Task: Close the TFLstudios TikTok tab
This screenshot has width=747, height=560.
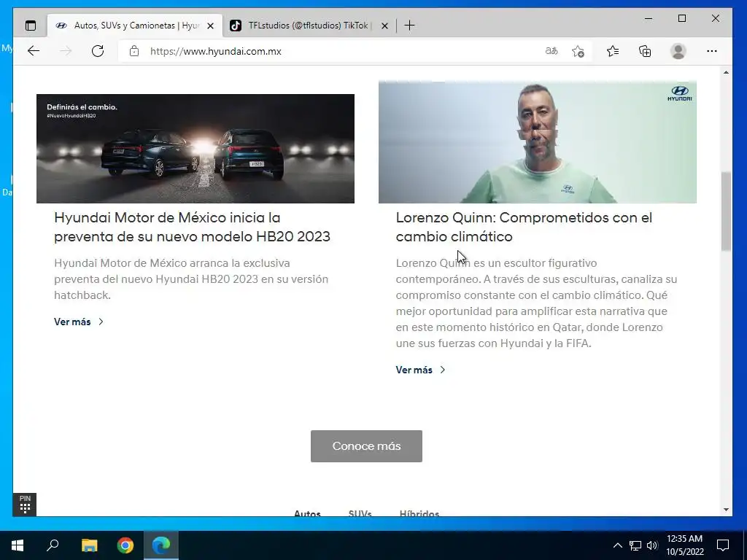Action: click(384, 26)
